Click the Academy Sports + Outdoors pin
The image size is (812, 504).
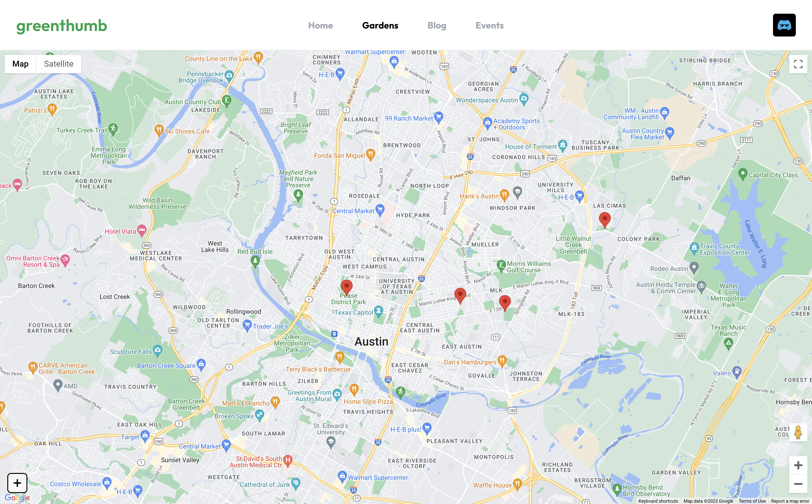click(487, 124)
